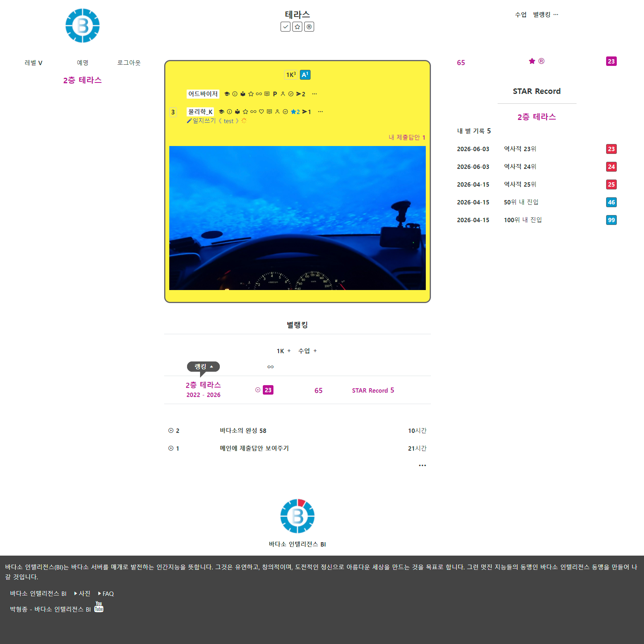The height and width of the screenshot is (644, 644).
Task: Open the 수업 menu in top right
Action: (x=520, y=15)
